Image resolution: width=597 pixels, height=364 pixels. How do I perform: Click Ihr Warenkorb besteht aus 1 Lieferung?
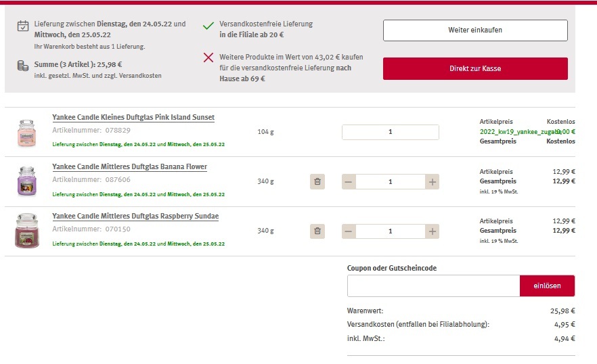pyautogui.click(x=89, y=47)
